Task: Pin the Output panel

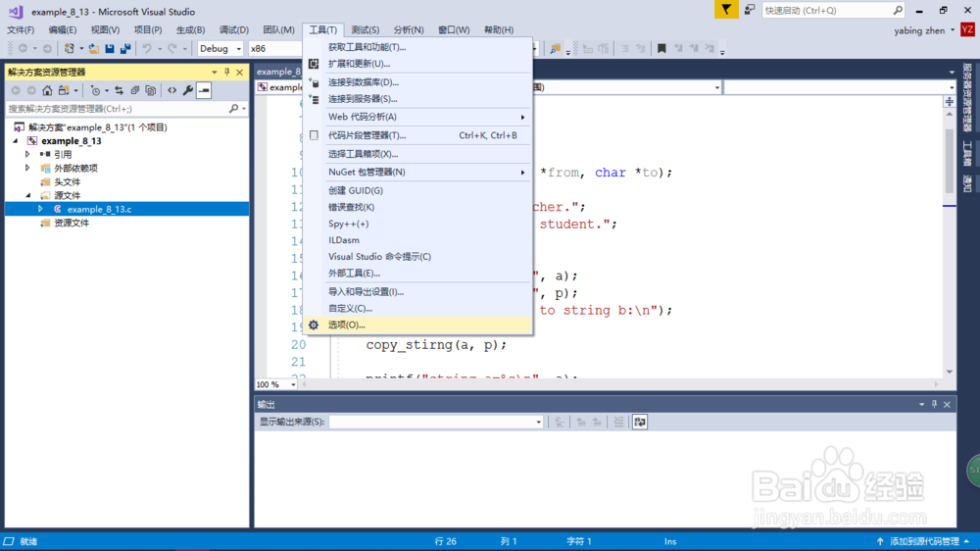Action: pos(934,405)
